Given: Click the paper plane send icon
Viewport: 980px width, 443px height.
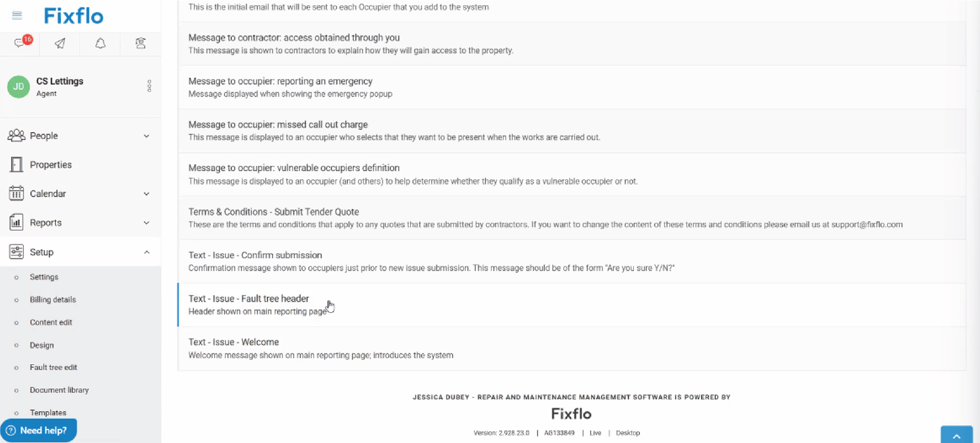Looking at the screenshot, I should 60,44.
